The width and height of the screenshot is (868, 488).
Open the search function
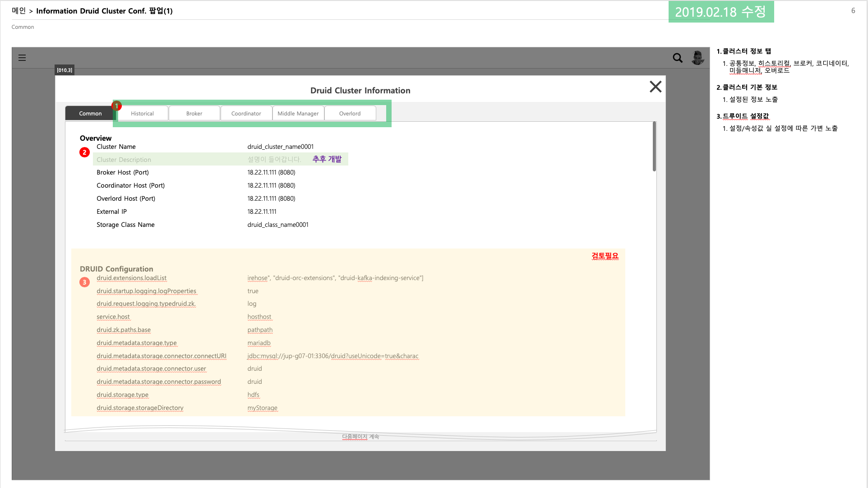point(677,58)
